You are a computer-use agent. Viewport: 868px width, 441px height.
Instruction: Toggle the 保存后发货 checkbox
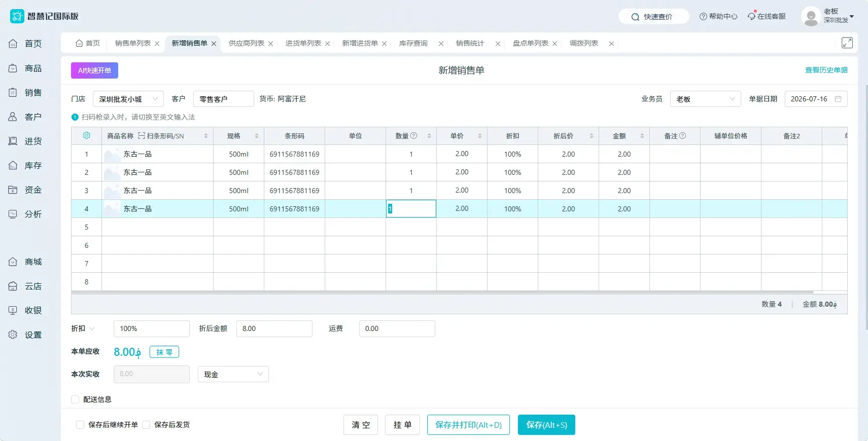point(146,425)
